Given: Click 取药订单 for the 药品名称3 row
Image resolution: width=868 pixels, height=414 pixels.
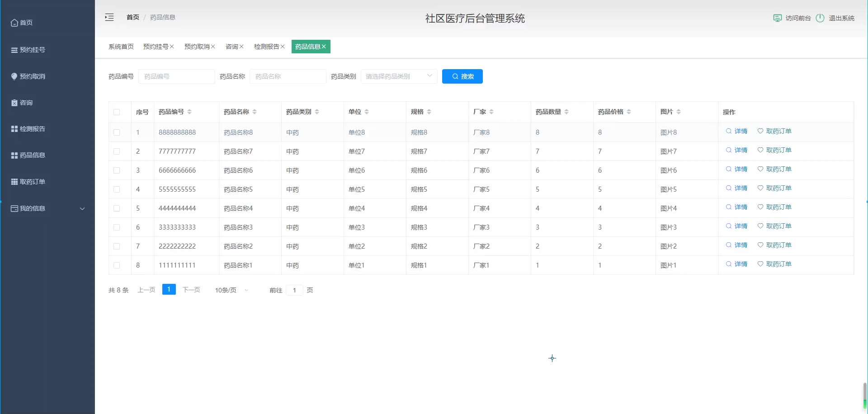Looking at the screenshot, I should tap(774, 226).
